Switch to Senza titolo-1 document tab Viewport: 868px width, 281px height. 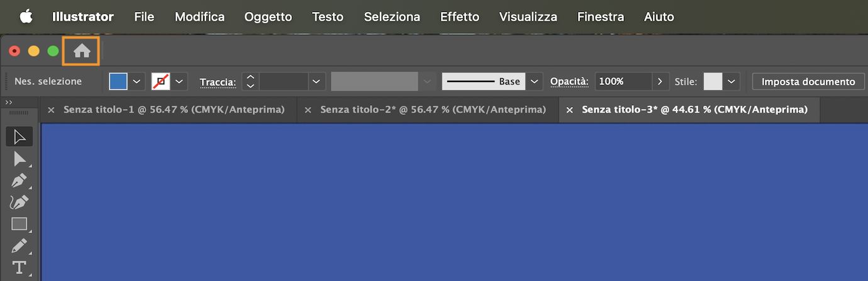click(x=174, y=110)
